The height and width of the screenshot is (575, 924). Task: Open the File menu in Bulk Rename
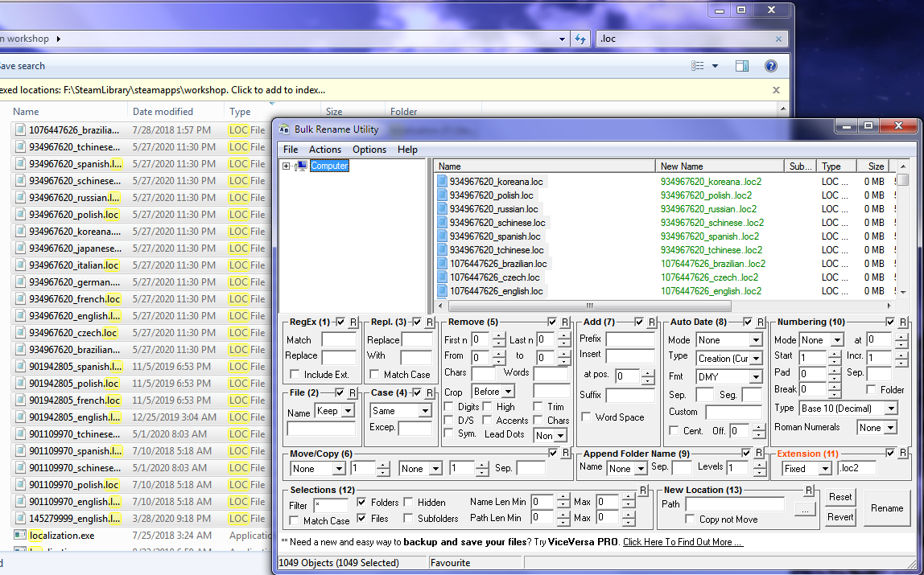[291, 150]
